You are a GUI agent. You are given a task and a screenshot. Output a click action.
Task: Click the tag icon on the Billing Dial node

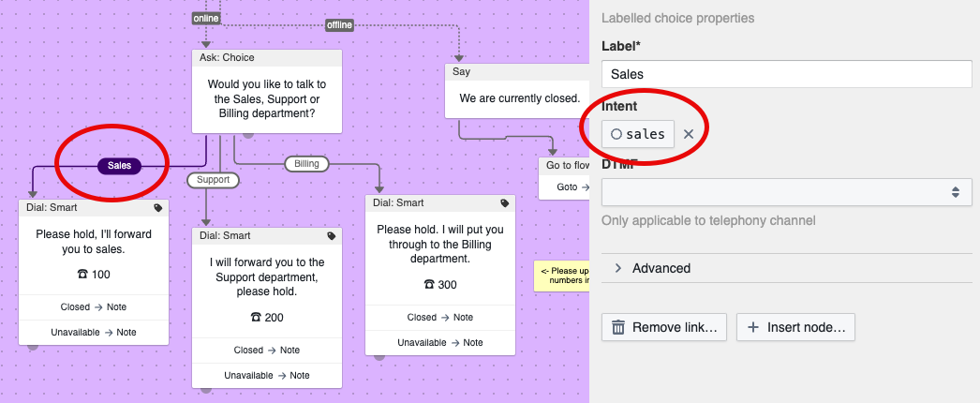coord(505,202)
